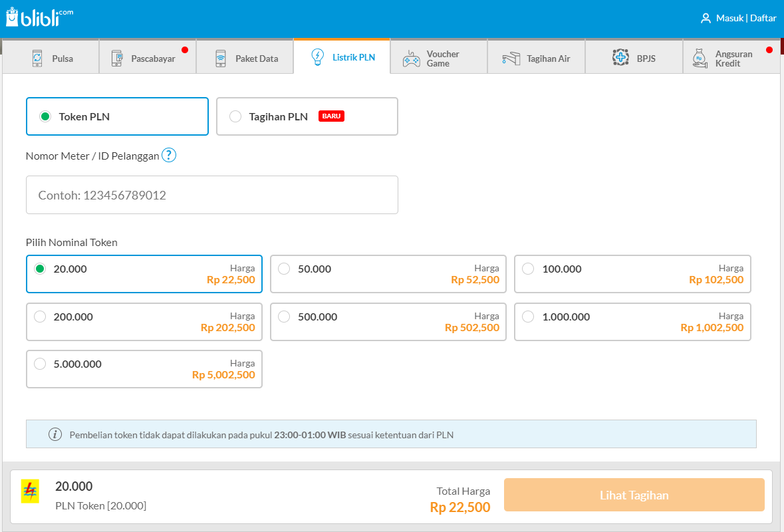
Task: Choose the 50.000 token nominal
Action: coord(388,274)
